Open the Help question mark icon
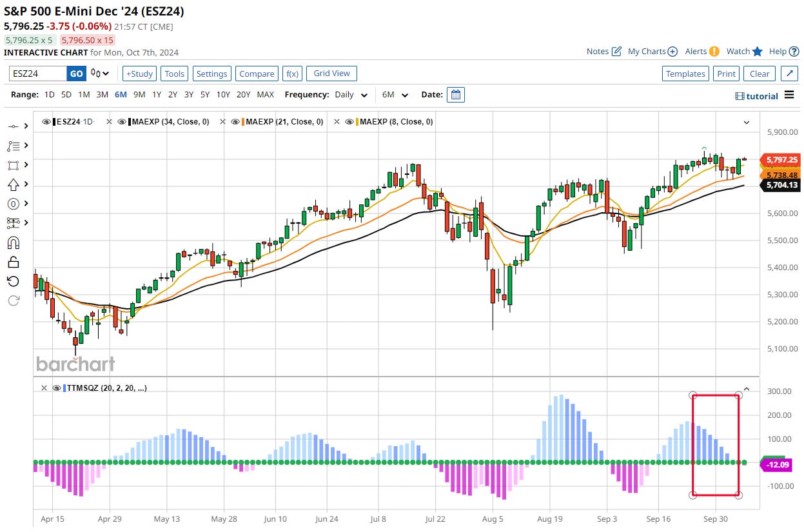This screenshot has height=532, width=804. [794, 52]
